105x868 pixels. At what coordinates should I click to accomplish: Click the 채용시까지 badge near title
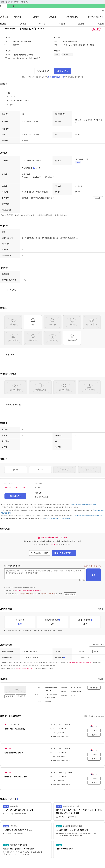pyautogui.click(x=96, y=29)
